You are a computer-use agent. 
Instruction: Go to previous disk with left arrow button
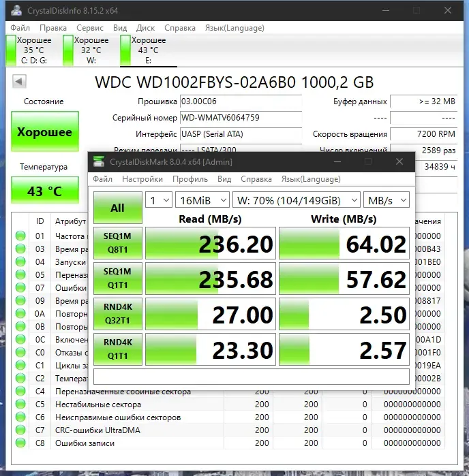point(19,81)
